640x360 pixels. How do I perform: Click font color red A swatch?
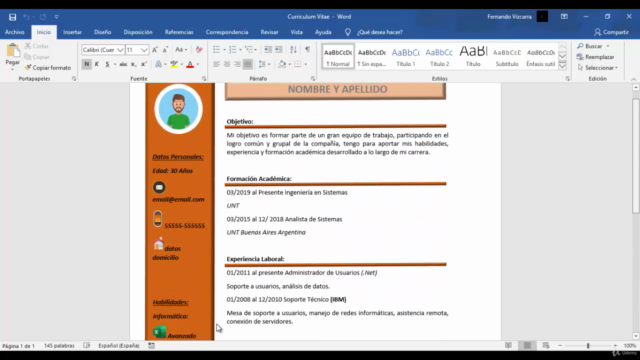[190, 64]
